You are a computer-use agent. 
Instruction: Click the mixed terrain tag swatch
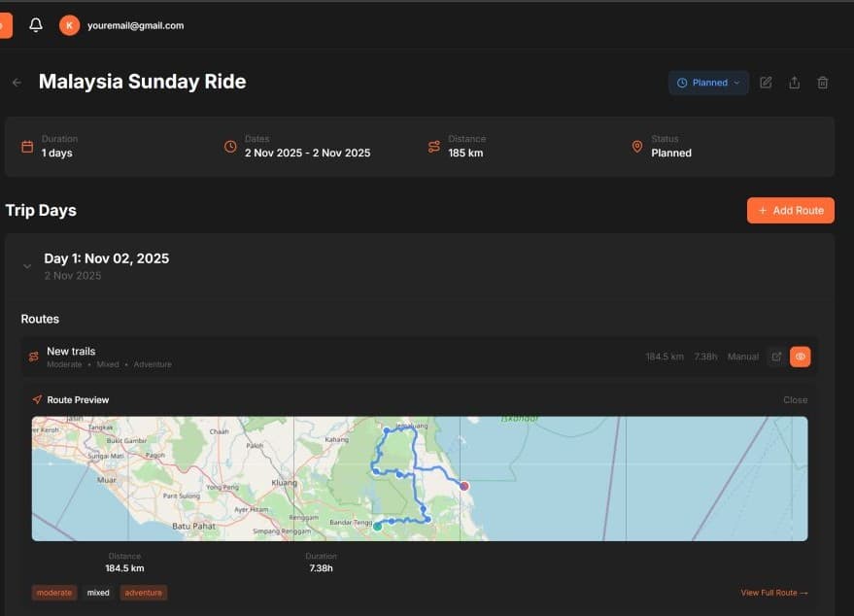tap(97, 593)
